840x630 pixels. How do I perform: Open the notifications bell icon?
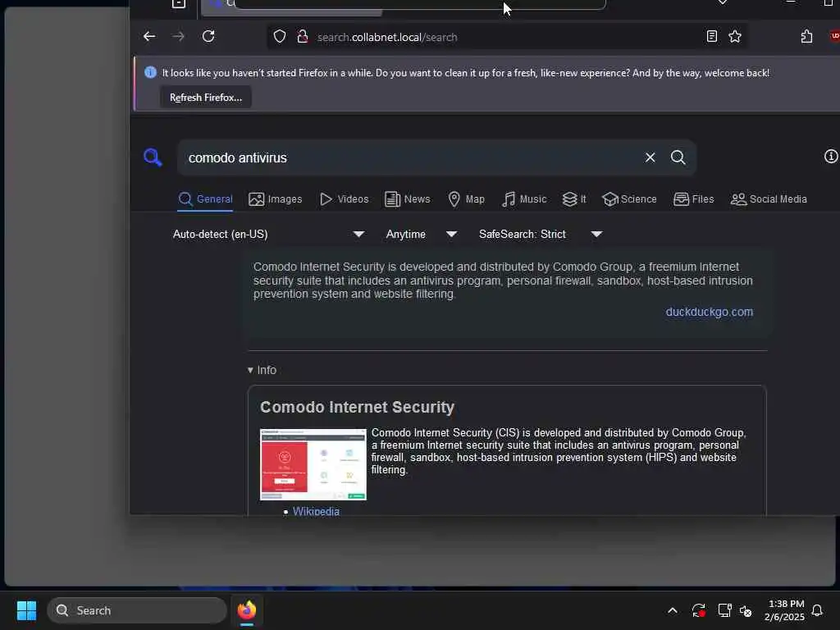[817, 610]
